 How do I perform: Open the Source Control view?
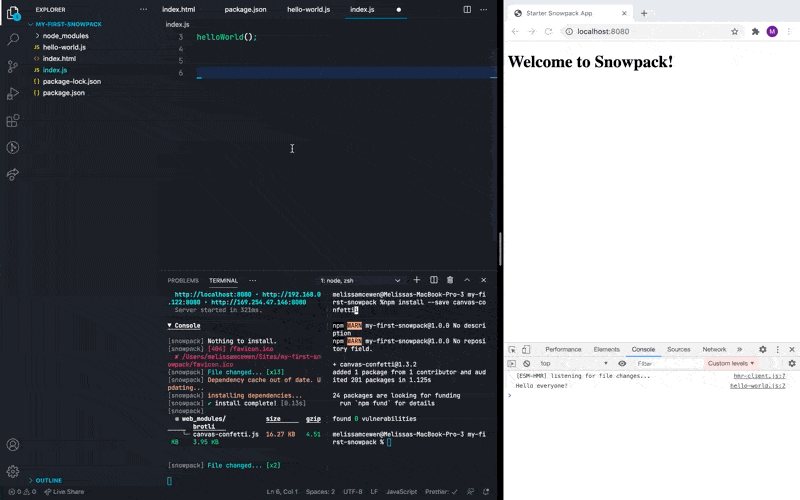pos(13,67)
